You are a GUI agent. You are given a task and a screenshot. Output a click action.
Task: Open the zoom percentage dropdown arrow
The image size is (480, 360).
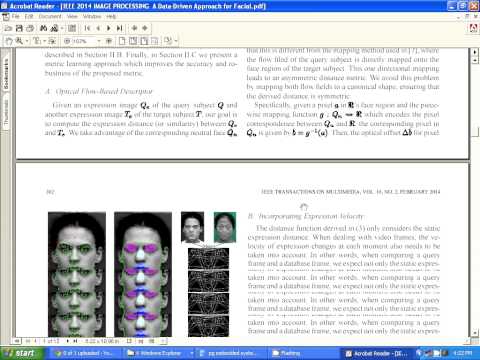tap(99, 41)
